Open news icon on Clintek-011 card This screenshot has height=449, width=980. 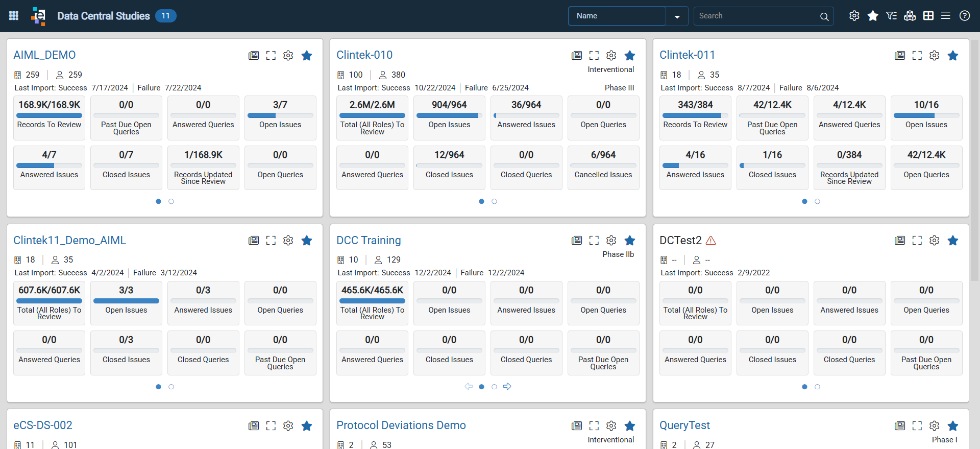(900, 55)
